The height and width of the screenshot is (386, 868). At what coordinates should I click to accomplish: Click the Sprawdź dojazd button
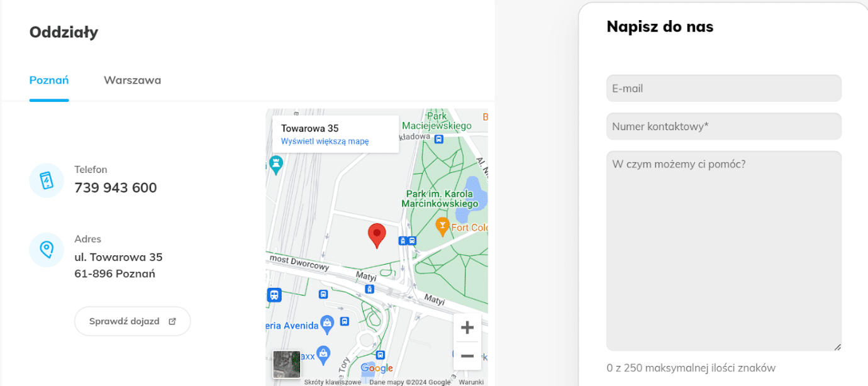tap(132, 321)
